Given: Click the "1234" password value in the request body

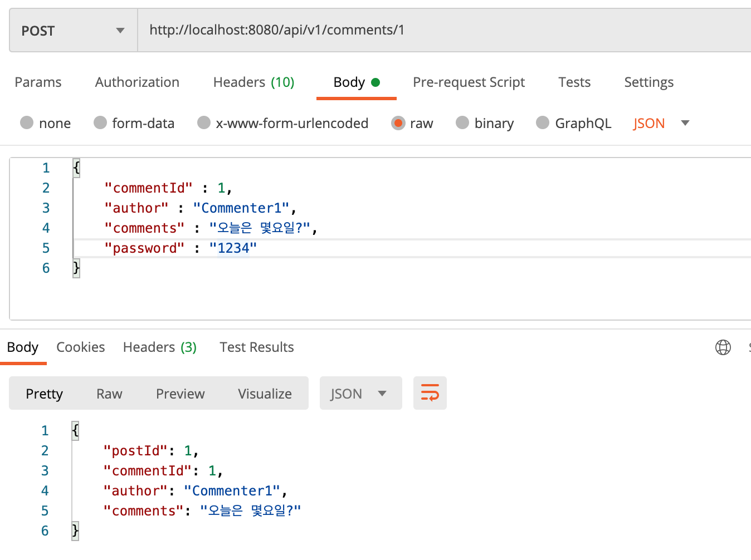Looking at the screenshot, I should 233,248.
